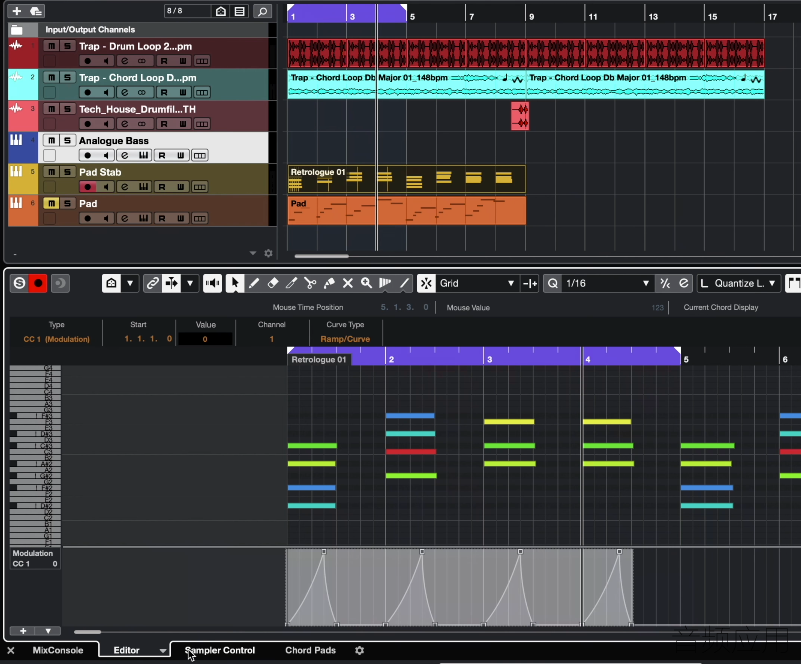Viewport: 801px width, 664px height.
Task: Click the quantize panel 'e' icon
Action: (684, 283)
